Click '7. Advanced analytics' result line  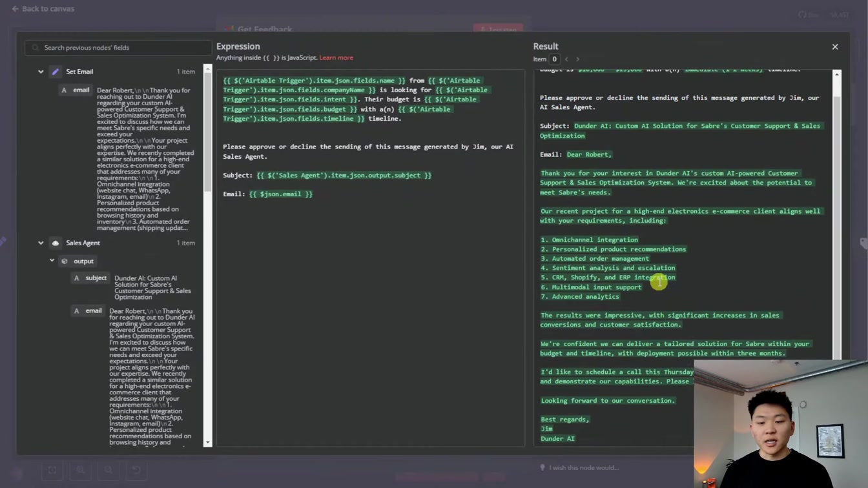pyautogui.click(x=580, y=297)
